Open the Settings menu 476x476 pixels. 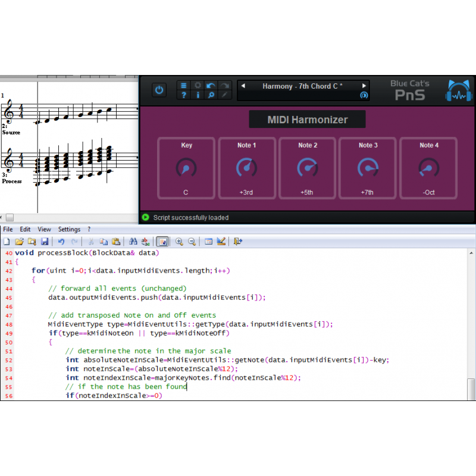coord(69,229)
